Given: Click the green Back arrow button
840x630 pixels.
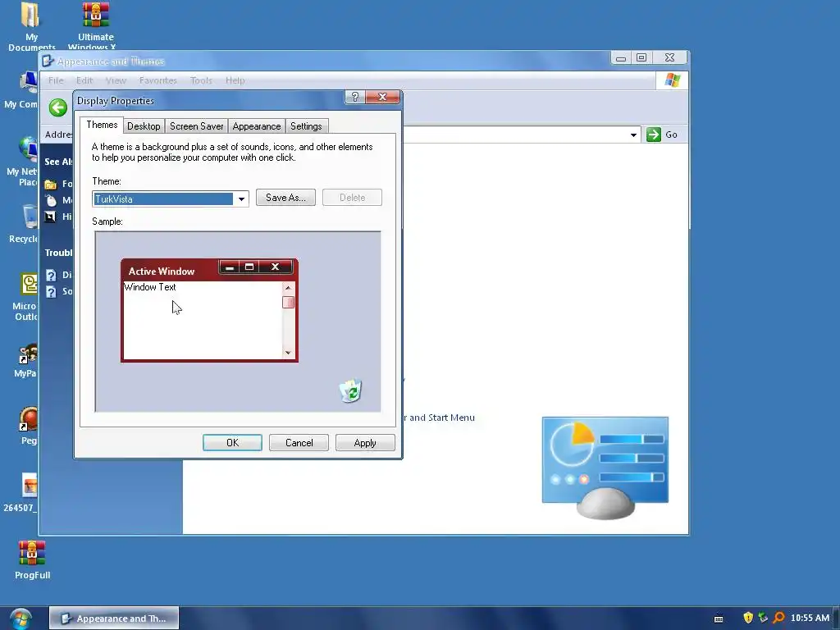Looking at the screenshot, I should pyautogui.click(x=58, y=107).
